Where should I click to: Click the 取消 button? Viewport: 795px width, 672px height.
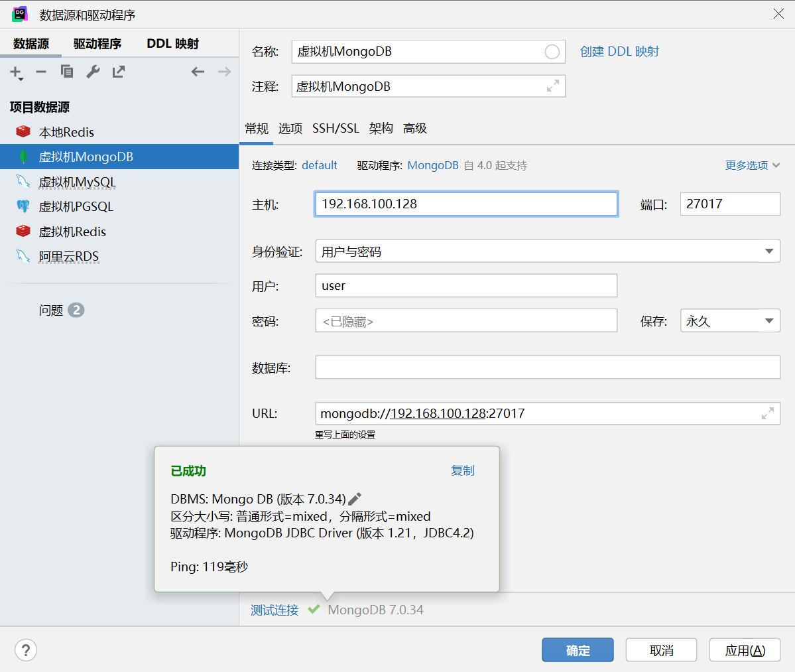(661, 650)
